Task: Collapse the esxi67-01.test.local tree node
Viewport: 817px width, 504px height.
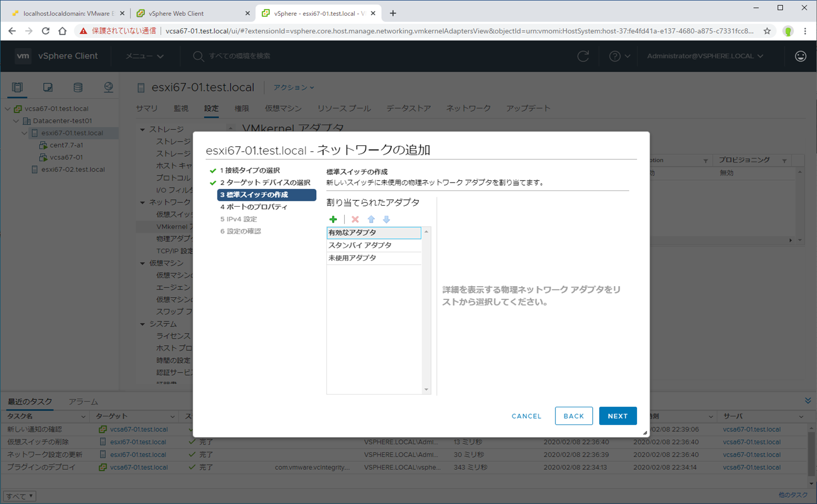Action: [24, 133]
